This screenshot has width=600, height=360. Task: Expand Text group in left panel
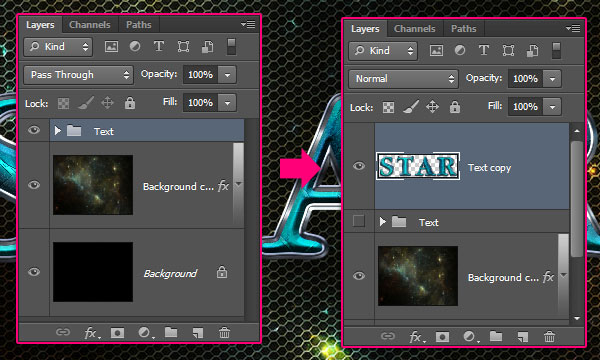point(58,131)
